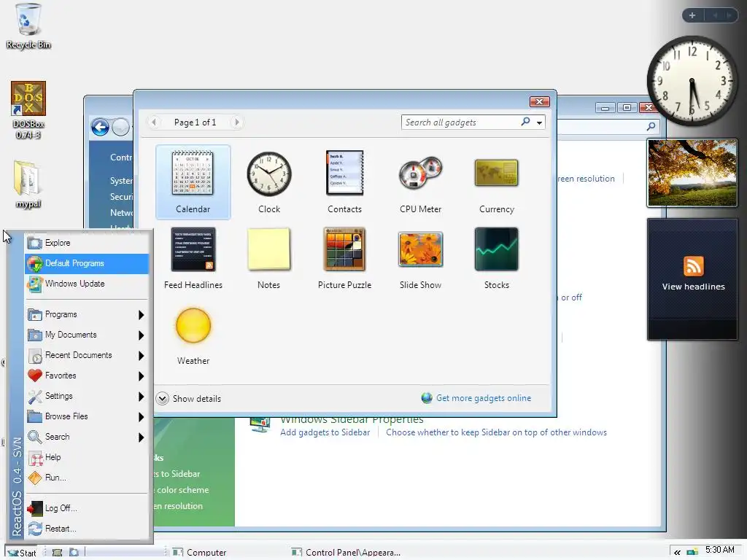Screen dimensions: 747x560
Task: Click Add gadgets to Sidebar link
Action: click(325, 432)
